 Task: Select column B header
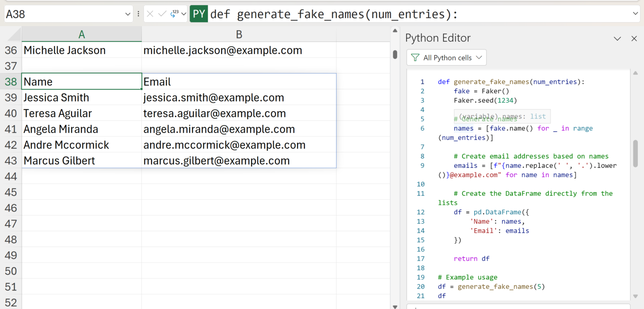239,34
